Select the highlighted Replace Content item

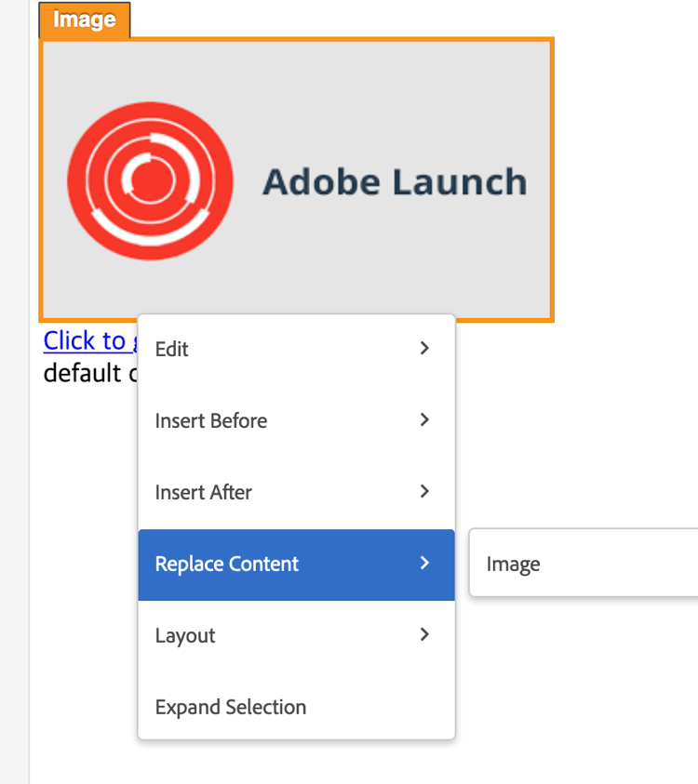(x=227, y=564)
